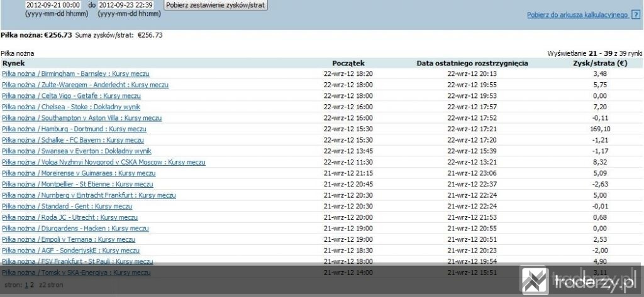This screenshot has height=297, width=644.
Task: Open Southampton v Aston Villa market link
Action: click(x=82, y=118)
